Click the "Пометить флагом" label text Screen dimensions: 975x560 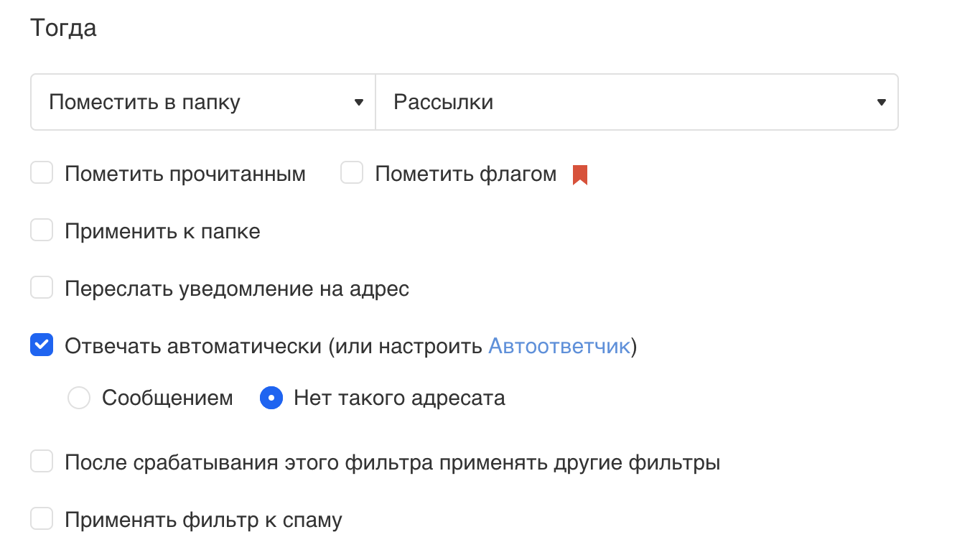[x=465, y=174]
